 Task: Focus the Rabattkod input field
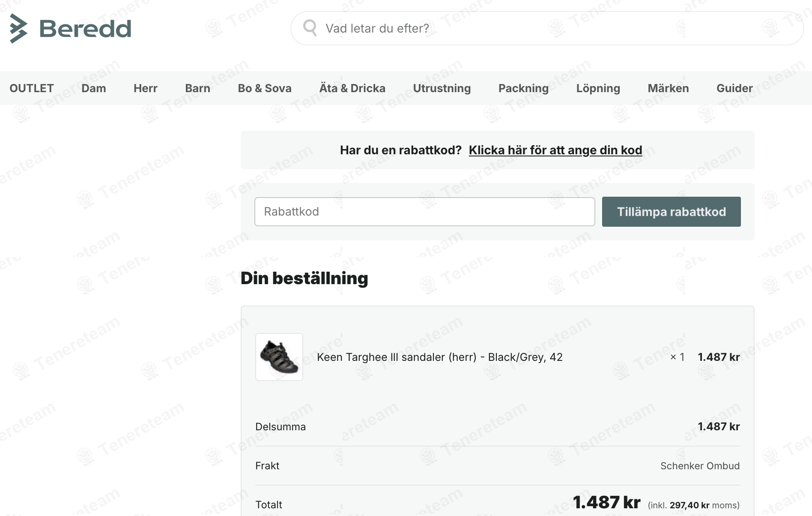(x=425, y=212)
